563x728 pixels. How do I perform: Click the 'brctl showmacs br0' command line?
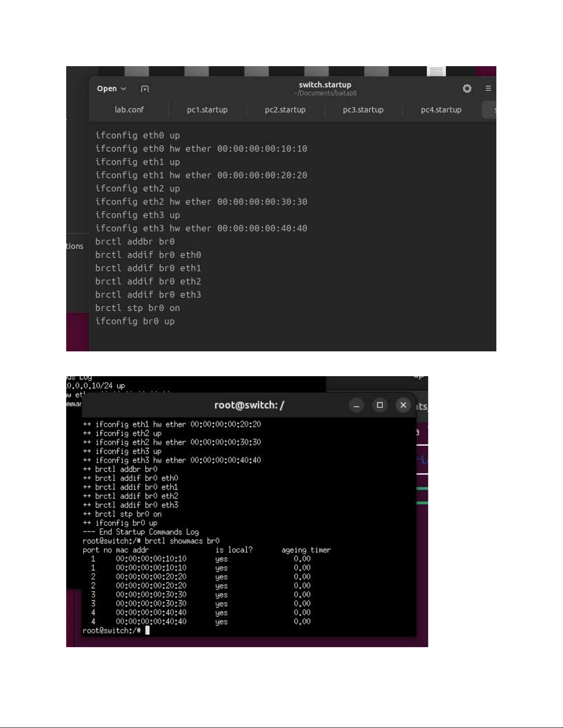(151, 541)
